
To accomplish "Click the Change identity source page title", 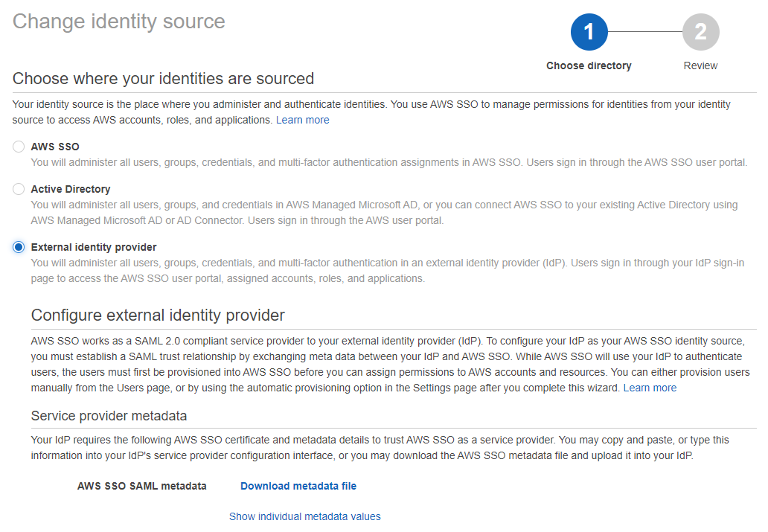I will click(118, 22).
